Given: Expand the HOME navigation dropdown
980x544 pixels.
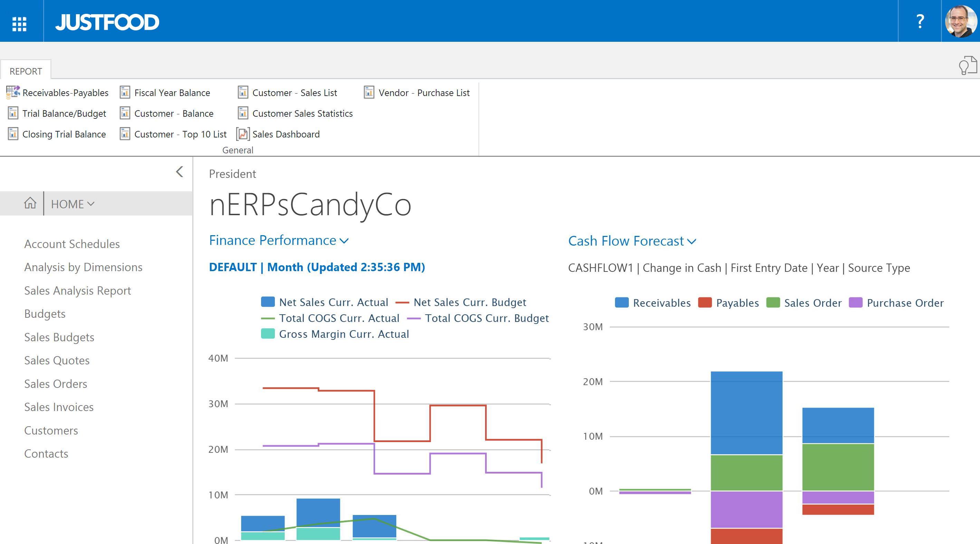Looking at the screenshot, I should pos(73,204).
